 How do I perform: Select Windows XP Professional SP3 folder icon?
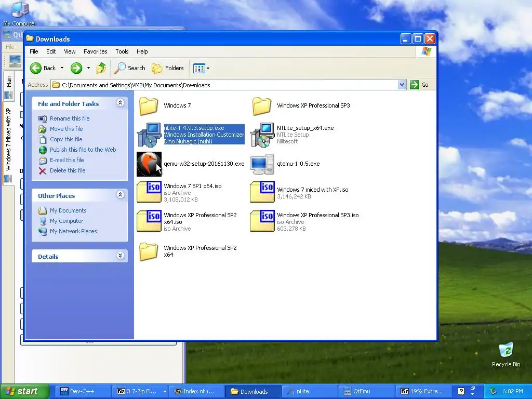(262, 106)
